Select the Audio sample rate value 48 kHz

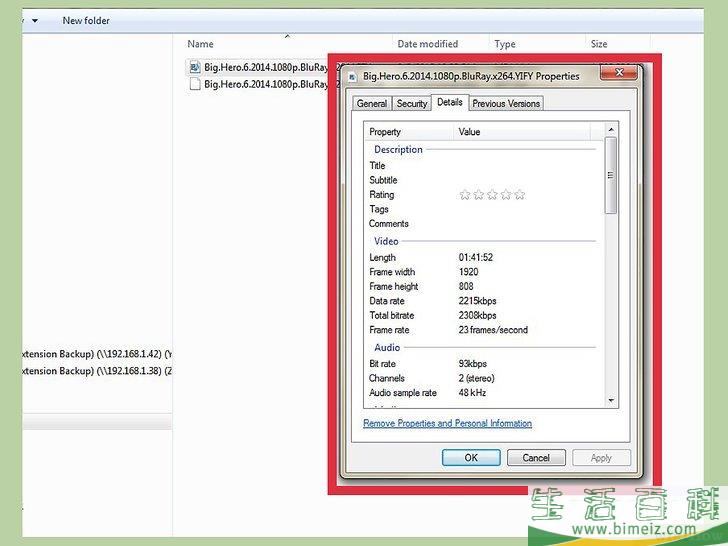[x=472, y=392]
